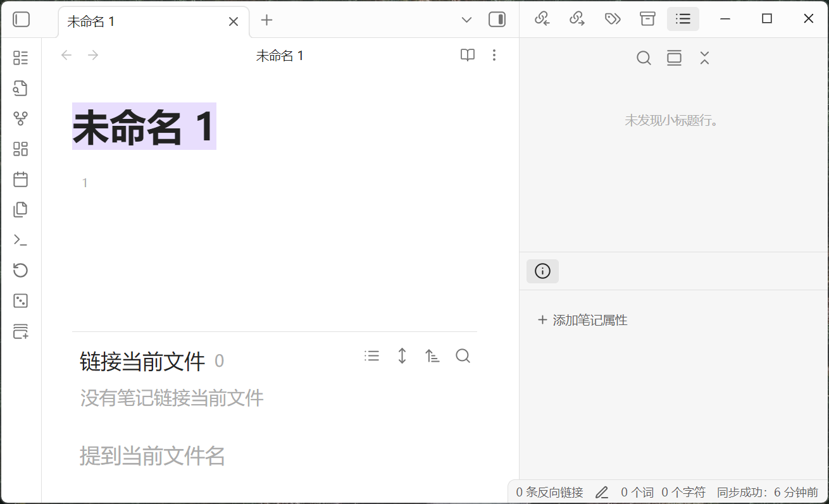Open the note's more options menu
Viewport: 829px width, 504px height.
[x=494, y=56]
